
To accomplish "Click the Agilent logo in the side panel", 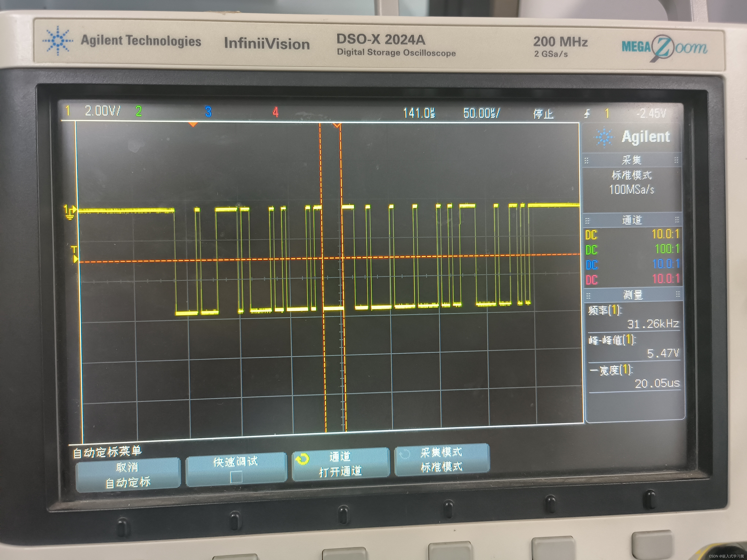I will pyautogui.click(x=632, y=137).
